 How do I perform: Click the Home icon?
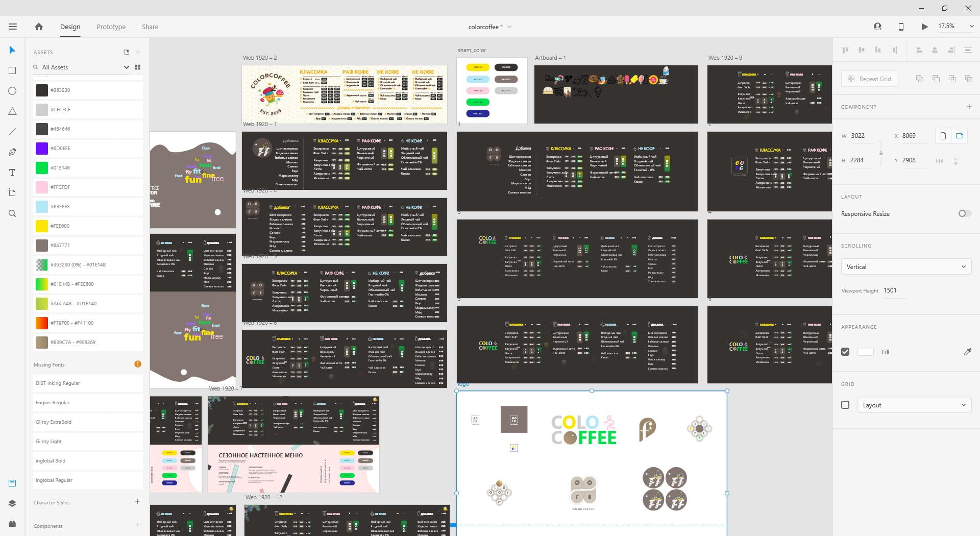[x=39, y=27]
